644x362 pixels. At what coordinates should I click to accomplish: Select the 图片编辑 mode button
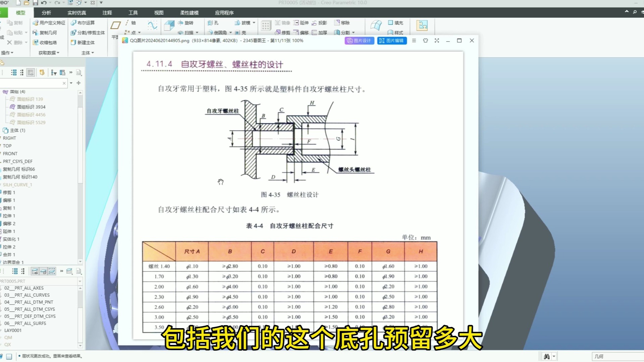pos(391,40)
